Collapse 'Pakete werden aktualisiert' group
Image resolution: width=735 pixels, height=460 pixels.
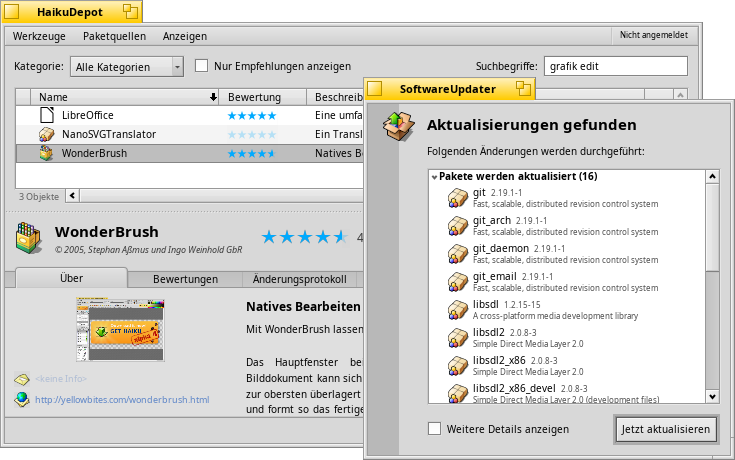pos(434,177)
